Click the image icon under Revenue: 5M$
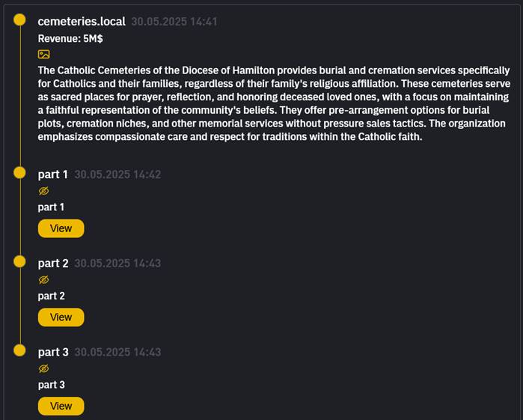The width and height of the screenshot is (523, 420). click(x=43, y=54)
